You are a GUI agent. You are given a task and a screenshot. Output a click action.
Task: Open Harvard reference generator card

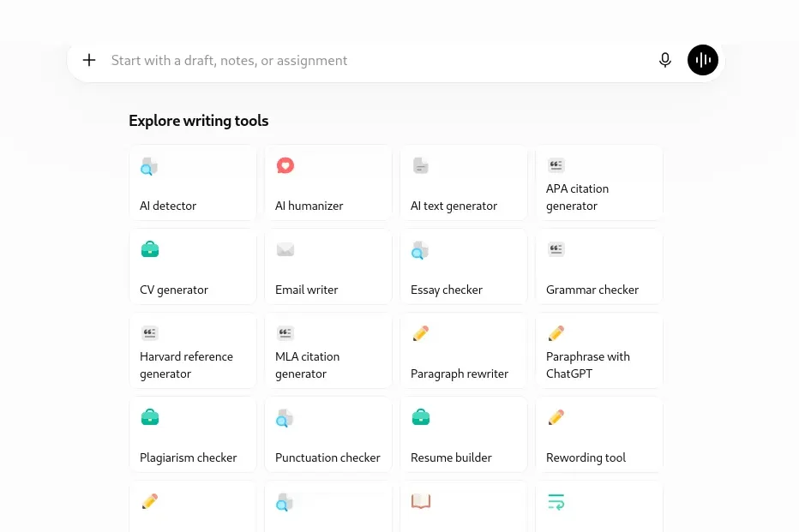pyautogui.click(x=193, y=350)
